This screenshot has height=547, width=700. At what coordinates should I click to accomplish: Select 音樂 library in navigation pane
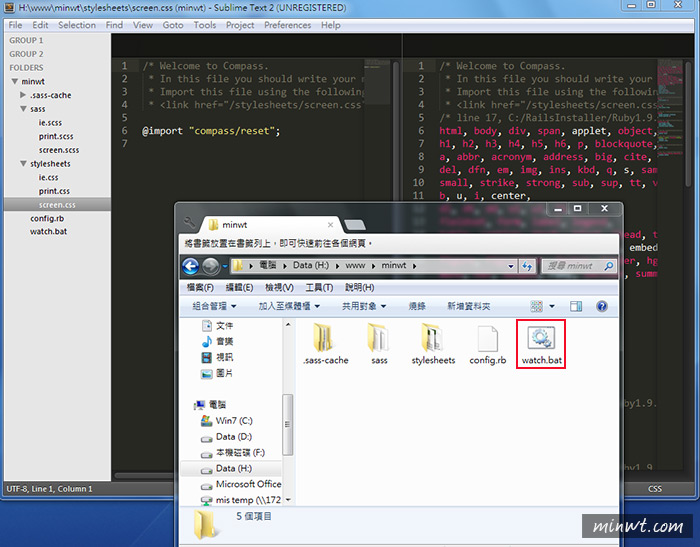(217, 342)
